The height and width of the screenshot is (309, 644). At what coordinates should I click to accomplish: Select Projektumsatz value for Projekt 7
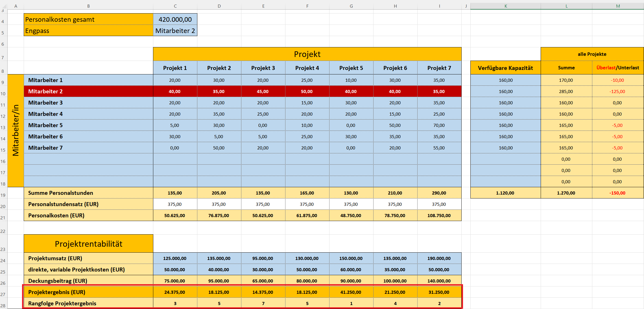click(x=439, y=258)
